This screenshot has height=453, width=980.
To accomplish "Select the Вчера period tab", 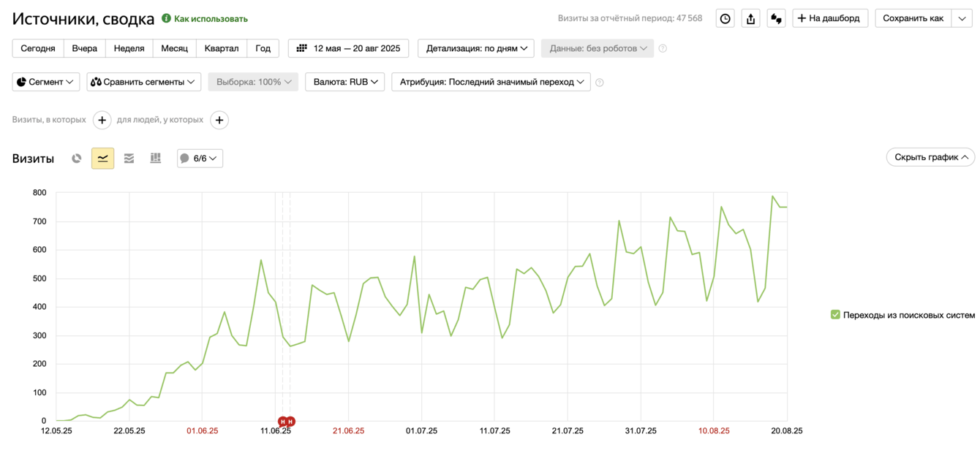I will pyautogui.click(x=85, y=48).
